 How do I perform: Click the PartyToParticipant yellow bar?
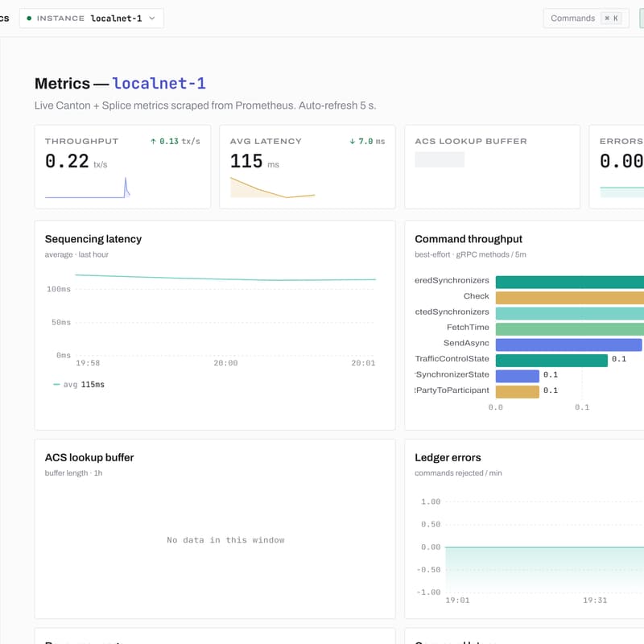[518, 391]
